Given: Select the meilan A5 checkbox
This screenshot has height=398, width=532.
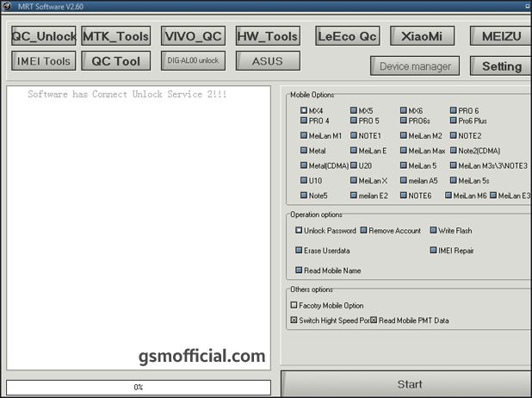Looking at the screenshot, I should click(x=404, y=180).
